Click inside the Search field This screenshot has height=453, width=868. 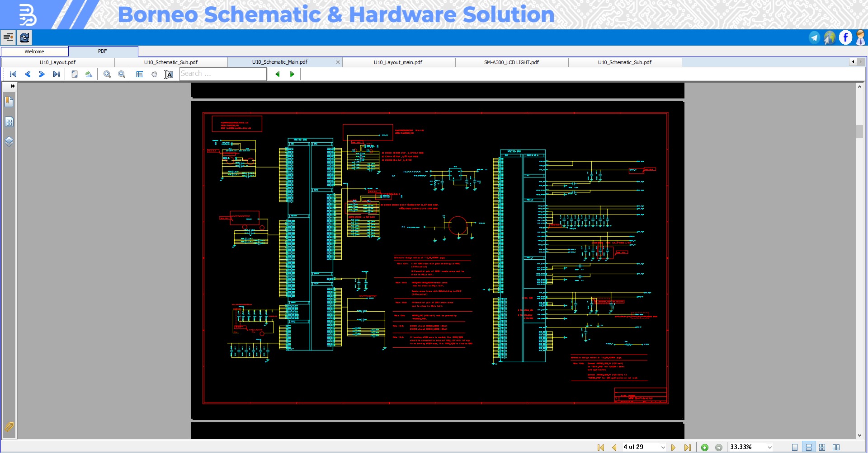point(222,74)
